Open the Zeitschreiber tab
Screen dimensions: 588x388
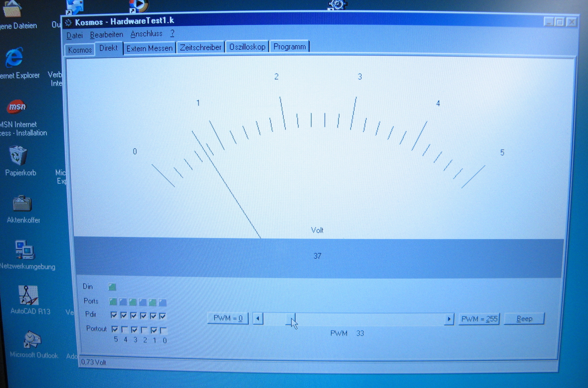click(x=201, y=47)
